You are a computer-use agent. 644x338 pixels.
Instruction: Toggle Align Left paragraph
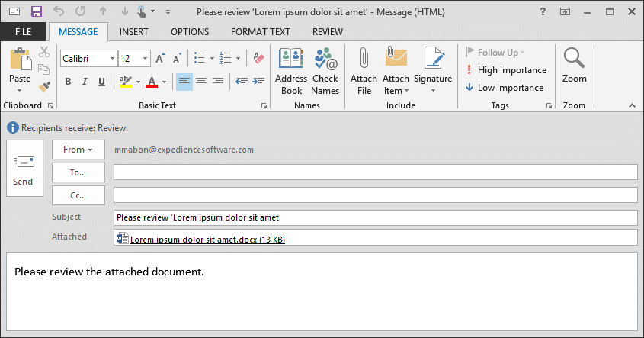tap(184, 82)
